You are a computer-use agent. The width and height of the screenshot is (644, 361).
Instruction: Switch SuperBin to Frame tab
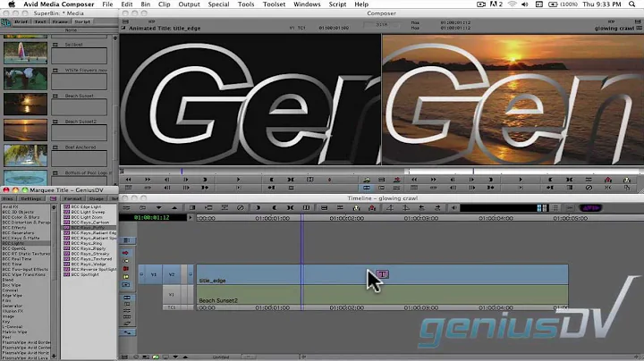coord(60,21)
